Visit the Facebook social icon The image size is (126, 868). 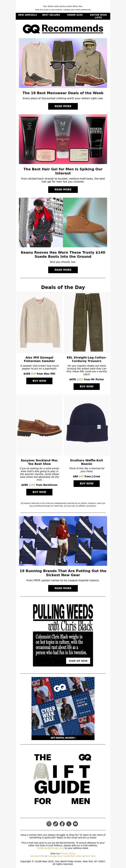62,824
